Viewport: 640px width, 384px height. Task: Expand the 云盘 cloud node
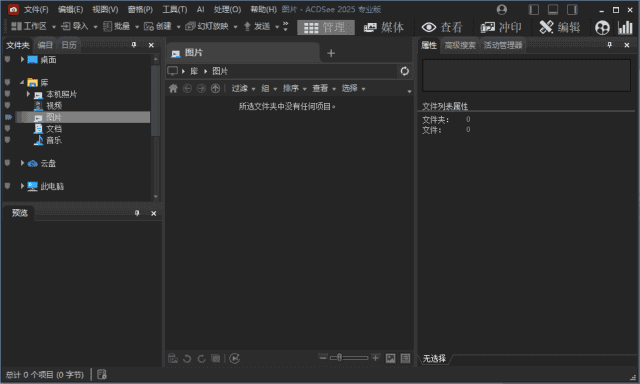(x=22, y=163)
